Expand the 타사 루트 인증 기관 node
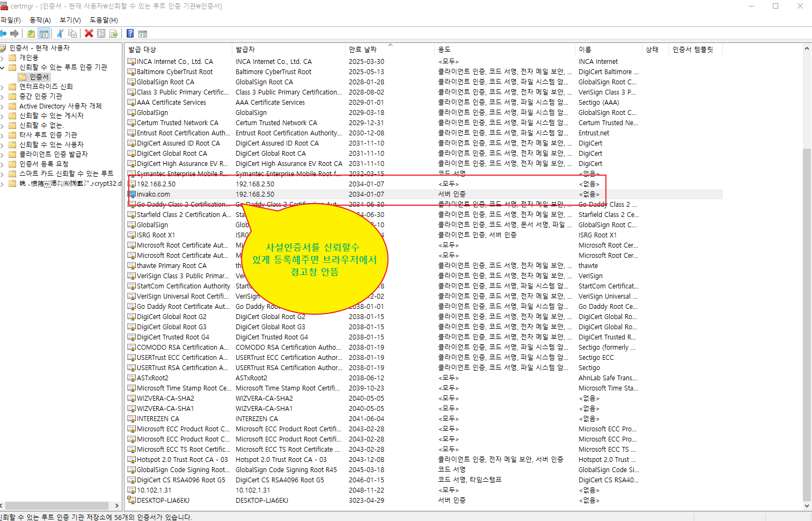 tap(3, 135)
